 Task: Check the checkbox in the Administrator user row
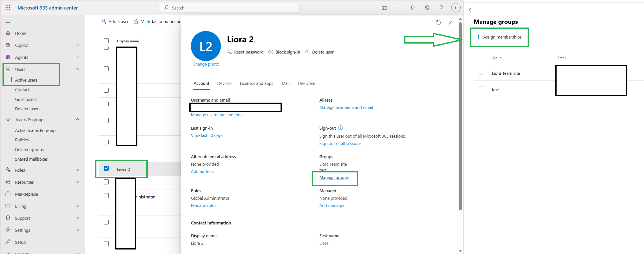coord(106,196)
